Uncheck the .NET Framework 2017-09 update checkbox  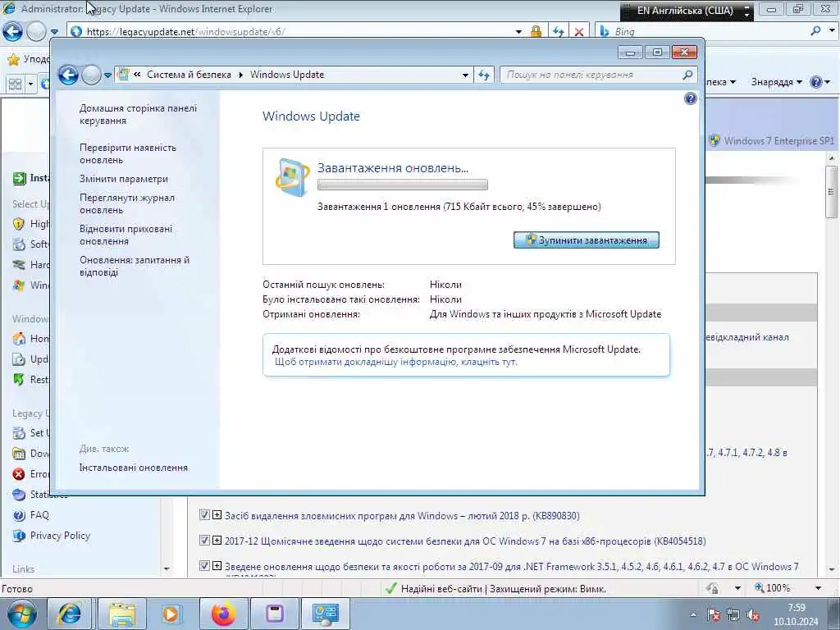point(204,565)
